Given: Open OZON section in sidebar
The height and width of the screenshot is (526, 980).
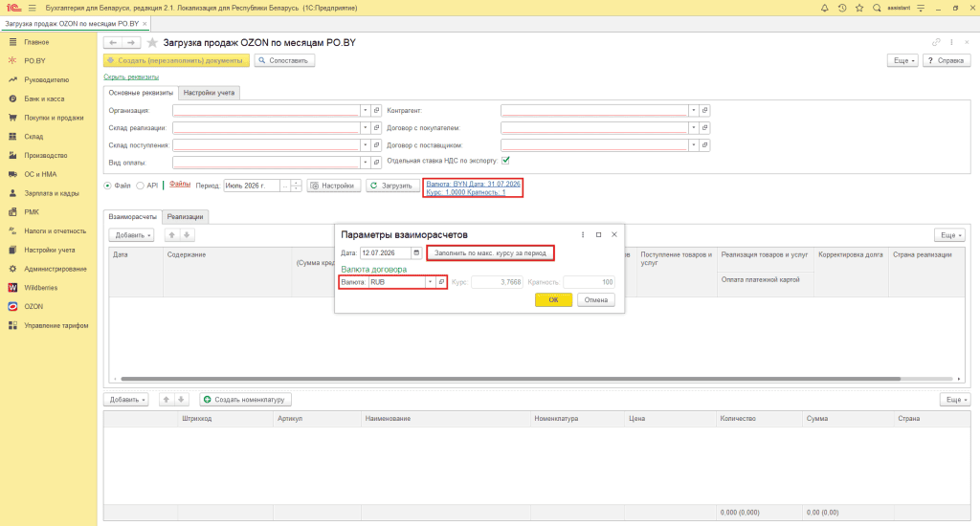Looking at the screenshot, I should click(x=33, y=307).
